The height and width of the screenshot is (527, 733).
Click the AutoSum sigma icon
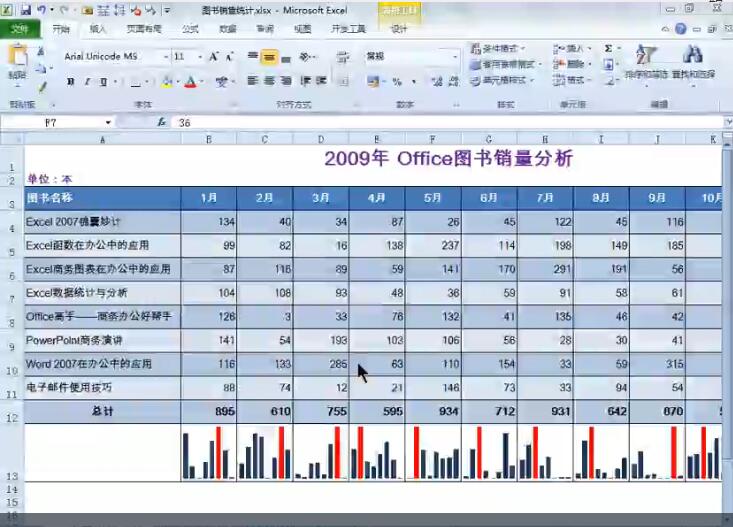[x=608, y=48]
